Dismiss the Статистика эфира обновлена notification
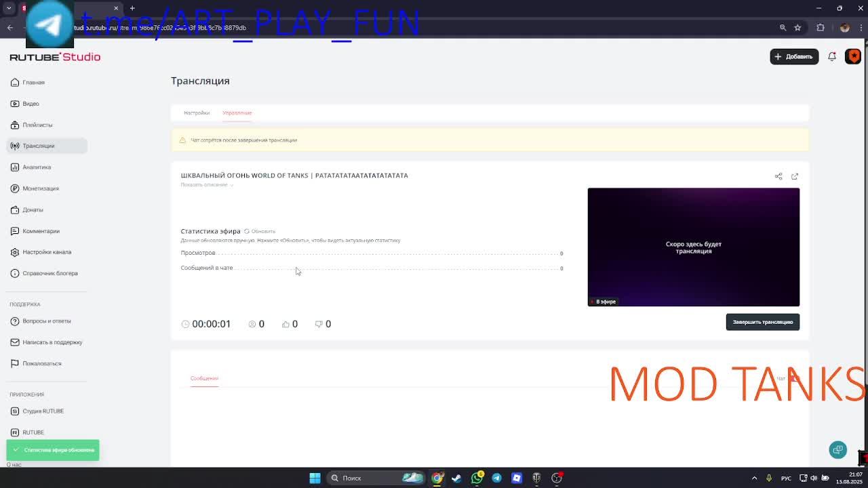The height and width of the screenshot is (488, 868). tap(53, 450)
